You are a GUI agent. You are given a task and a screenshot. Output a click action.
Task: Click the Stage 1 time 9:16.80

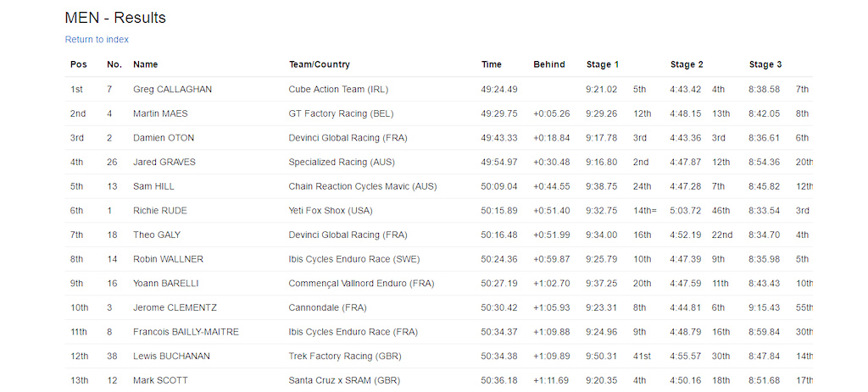tap(602, 163)
